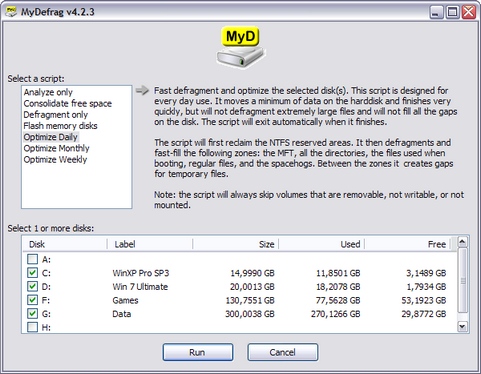The height and width of the screenshot is (374, 481).
Task: Check the H: disk checkbox
Action: click(32, 327)
